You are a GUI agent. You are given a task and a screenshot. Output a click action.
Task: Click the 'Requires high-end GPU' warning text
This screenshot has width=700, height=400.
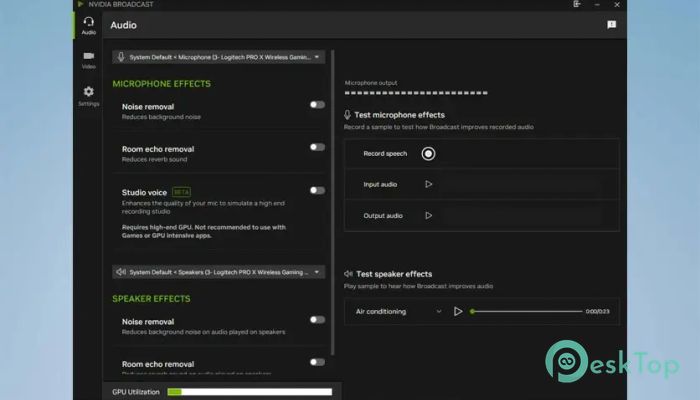pos(204,231)
